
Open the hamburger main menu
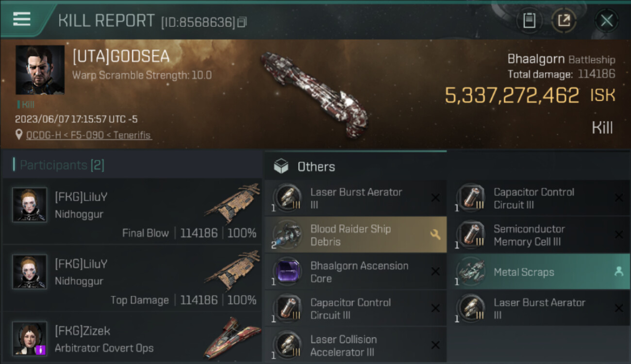(x=22, y=19)
